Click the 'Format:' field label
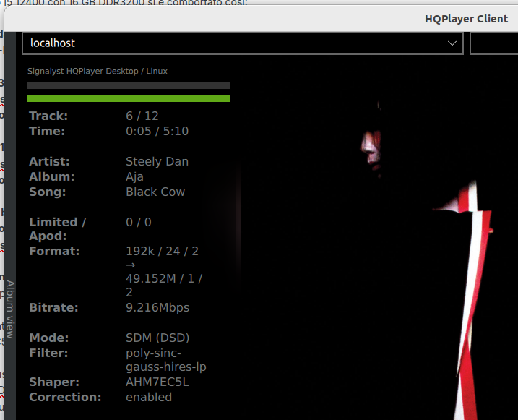The height and width of the screenshot is (420, 518). (x=54, y=251)
